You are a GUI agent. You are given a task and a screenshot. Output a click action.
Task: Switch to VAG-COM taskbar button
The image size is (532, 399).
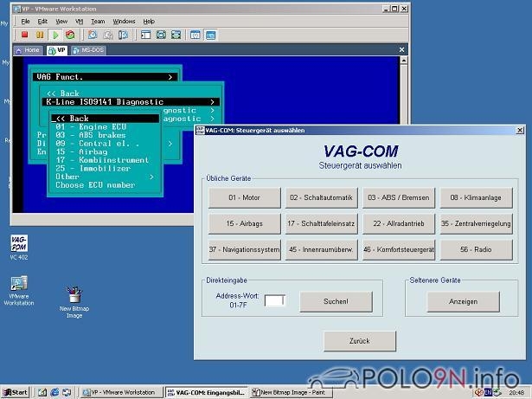(x=207, y=392)
